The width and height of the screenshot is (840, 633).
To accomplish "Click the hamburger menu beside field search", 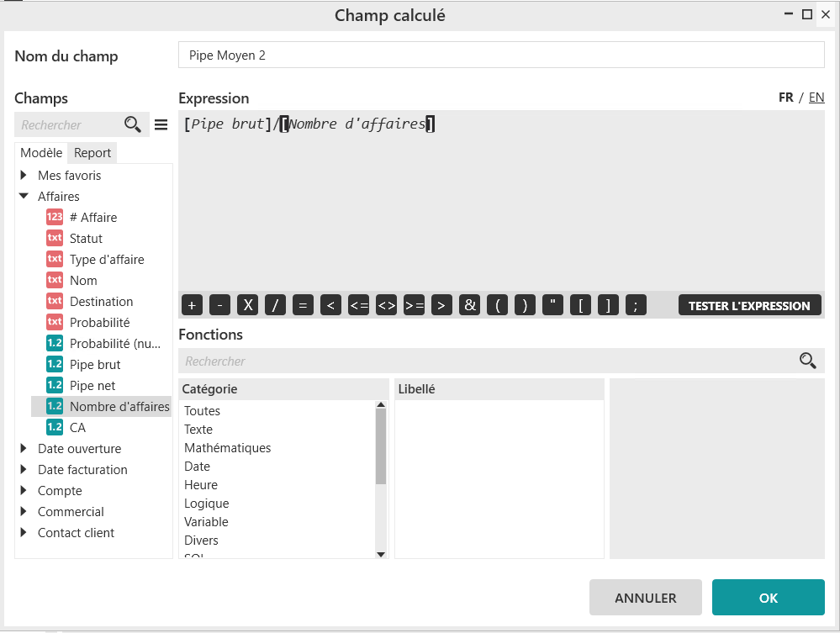I will pos(161,125).
